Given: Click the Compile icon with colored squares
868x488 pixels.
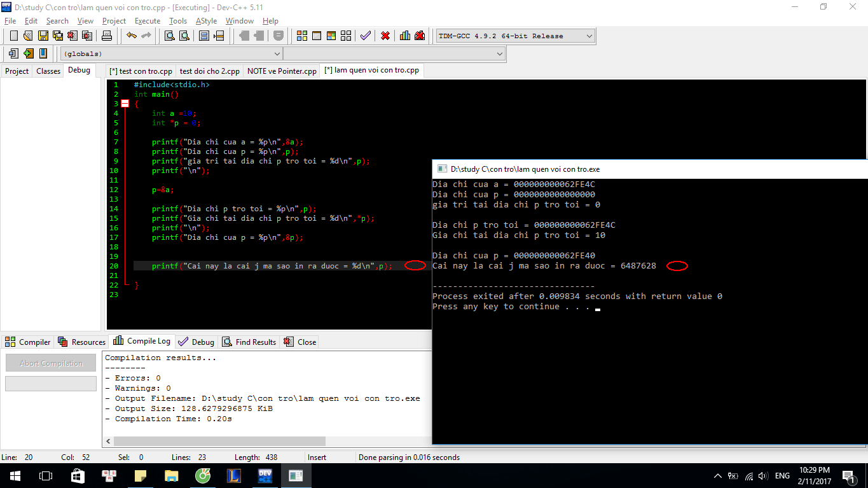Looking at the screenshot, I should (302, 36).
